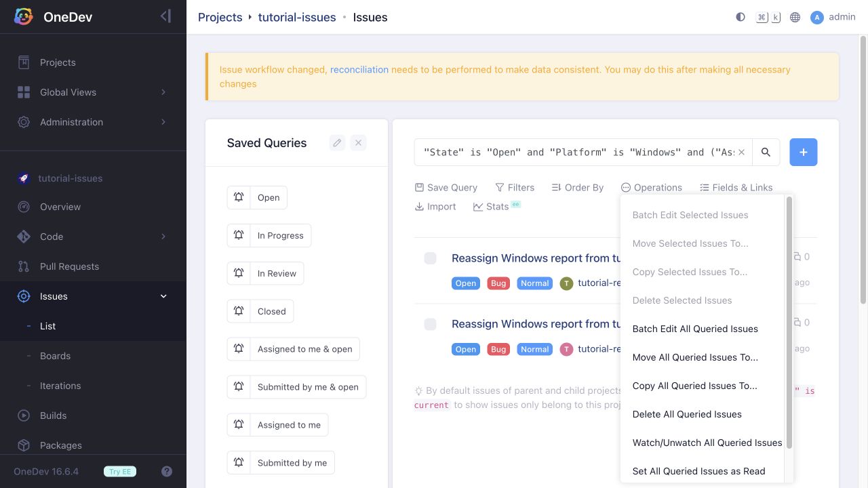The width and height of the screenshot is (868, 488).
Task: Click into the issue query input field
Action: click(x=578, y=152)
